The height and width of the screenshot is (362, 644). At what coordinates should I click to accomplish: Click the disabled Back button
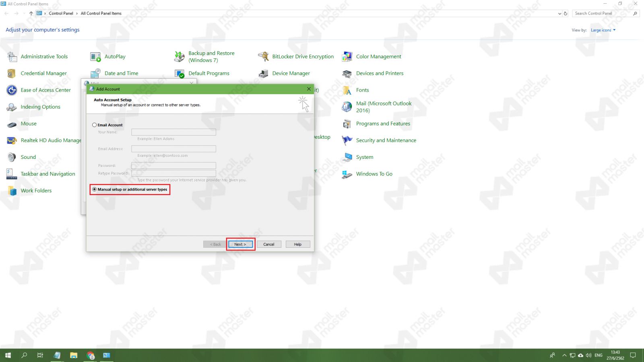(x=215, y=244)
